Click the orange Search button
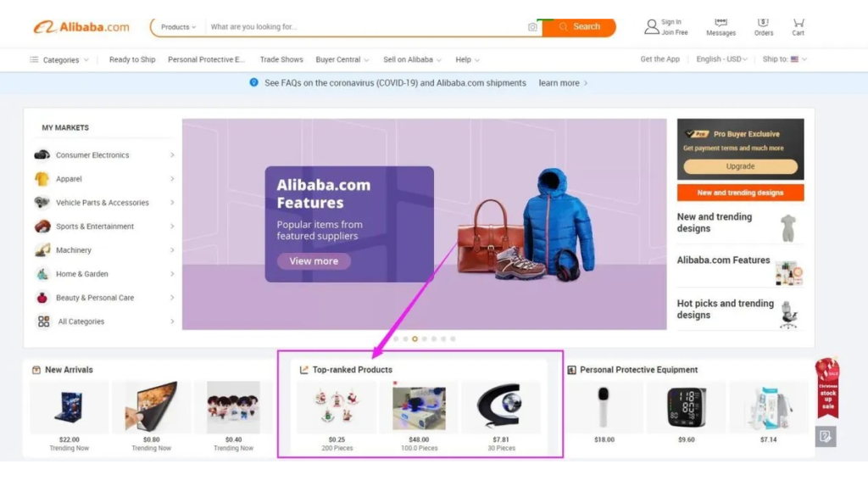Screen dimensions: 868x481 pyautogui.click(x=579, y=27)
